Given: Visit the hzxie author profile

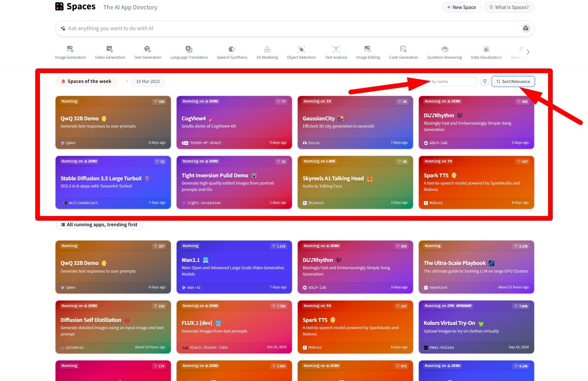Looking at the screenshot, I should pos(311,143).
